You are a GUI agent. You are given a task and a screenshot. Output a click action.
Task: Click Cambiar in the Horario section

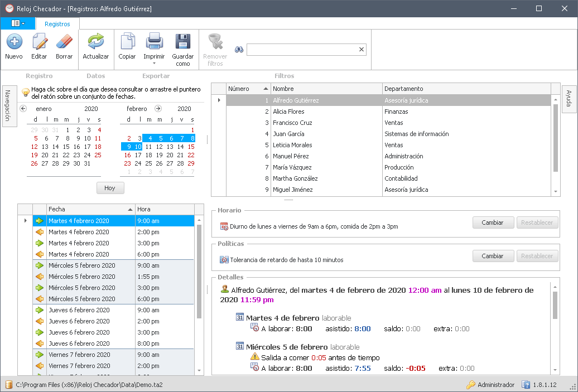pyautogui.click(x=493, y=222)
